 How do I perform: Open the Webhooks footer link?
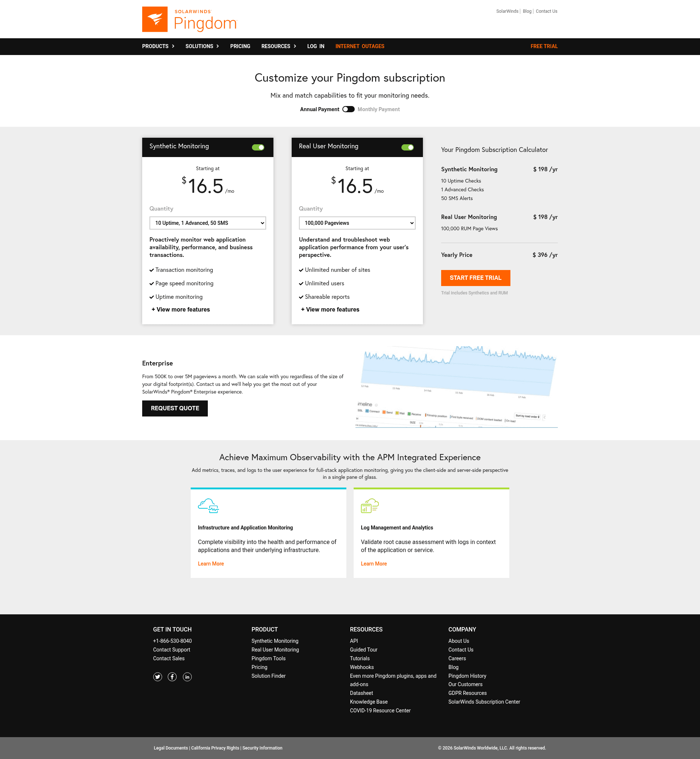[x=362, y=667]
